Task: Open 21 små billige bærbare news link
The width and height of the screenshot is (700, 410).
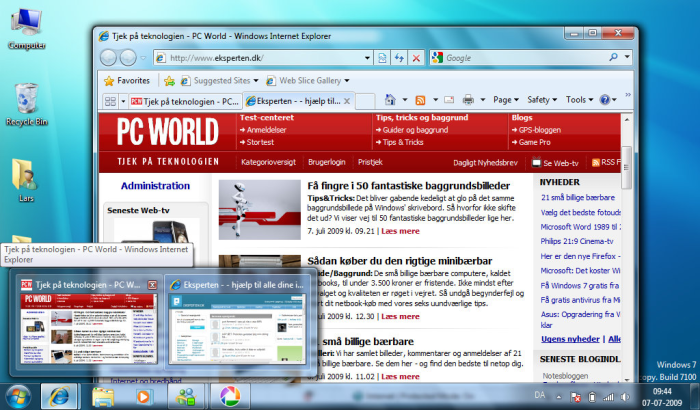Action: pos(578,197)
